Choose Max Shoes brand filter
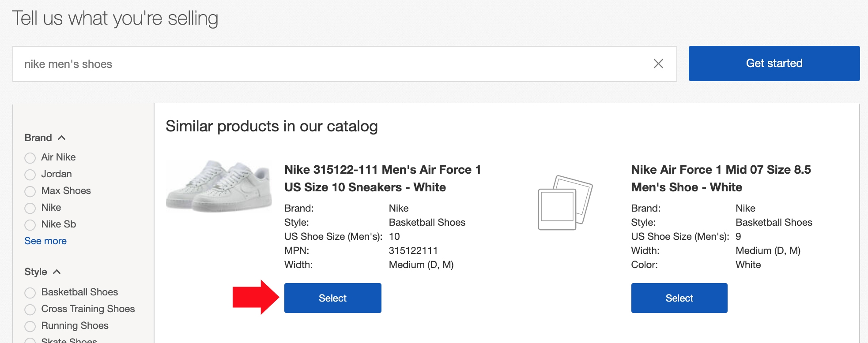 (x=30, y=191)
